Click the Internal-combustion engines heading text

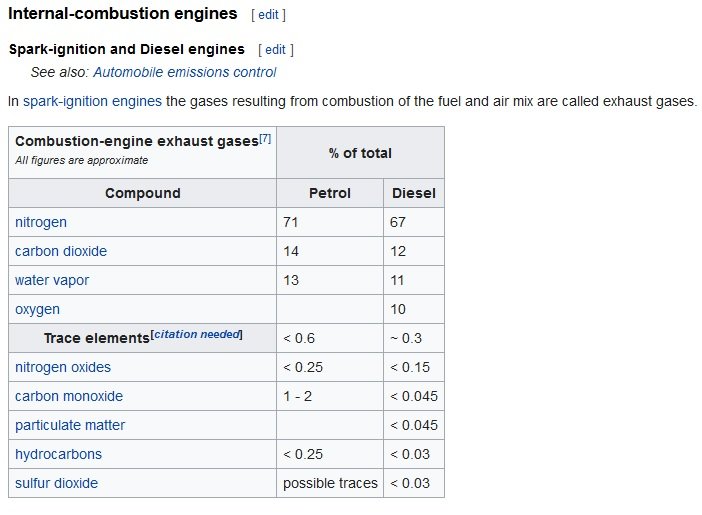click(123, 14)
